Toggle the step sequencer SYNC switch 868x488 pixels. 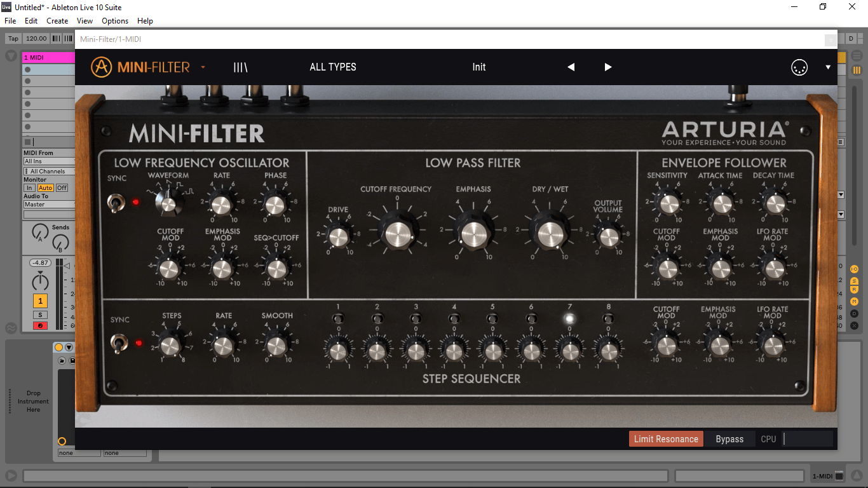(x=119, y=344)
